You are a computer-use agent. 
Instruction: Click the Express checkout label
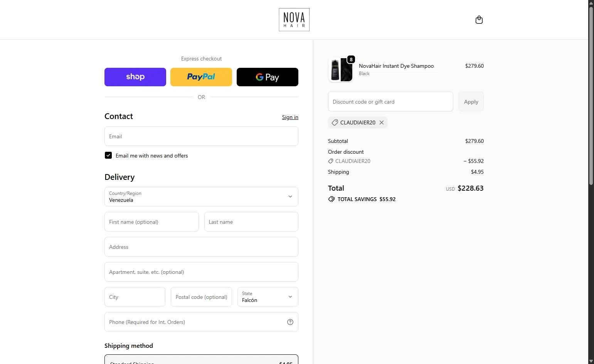pos(201,59)
